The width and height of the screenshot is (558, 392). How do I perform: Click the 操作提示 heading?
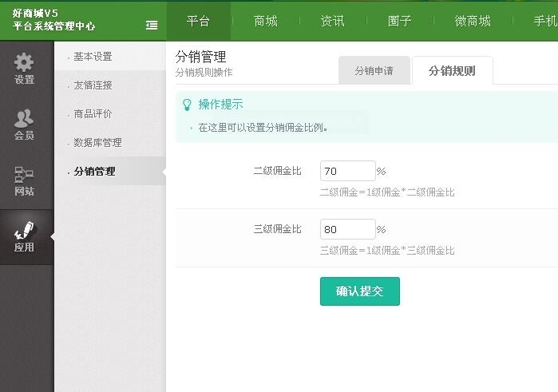(x=220, y=105)
